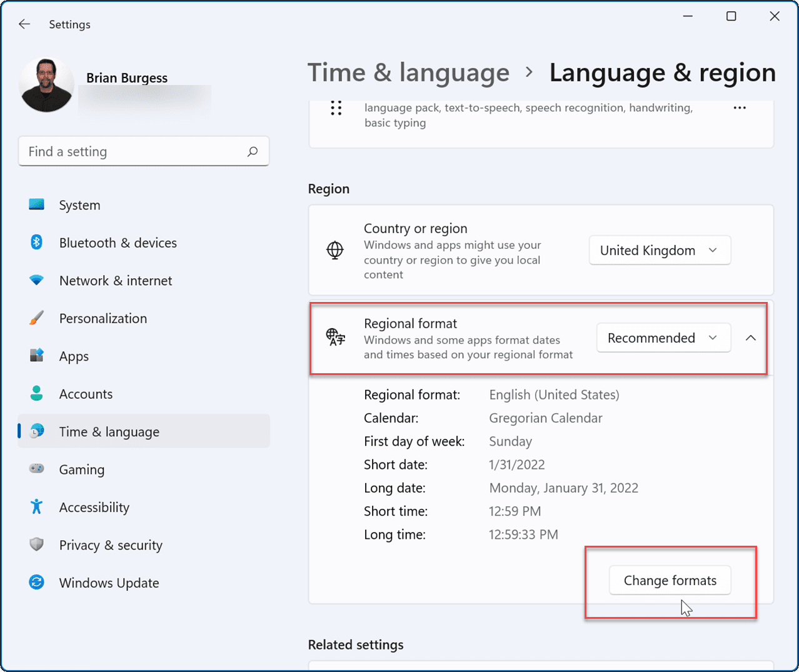Image resolution: width=799 pixels, height=672 pixels.
Task: Click the Bluetooth & devices icon
Action: [37, 243]
